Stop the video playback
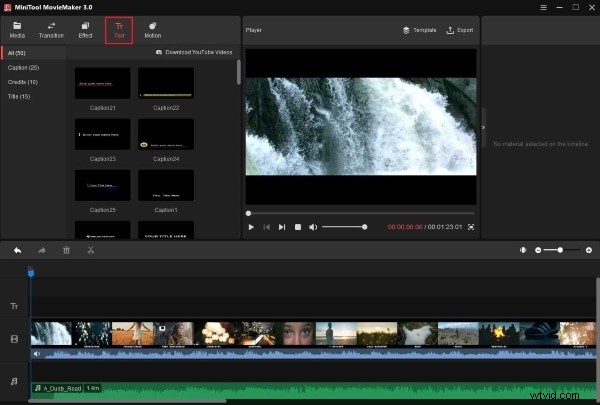The width and height of the screenshot is (600, 405). click(x=298, y=227)
